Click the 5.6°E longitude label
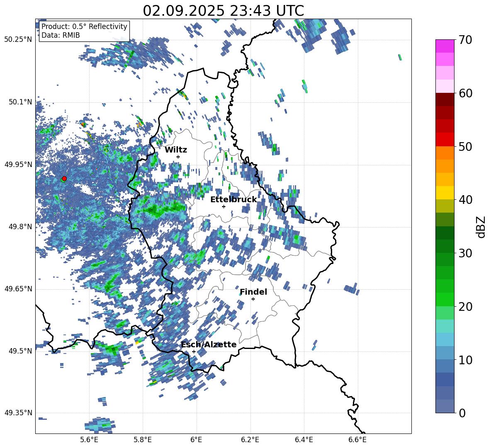 pyautogui.click(x=89, y=440)
